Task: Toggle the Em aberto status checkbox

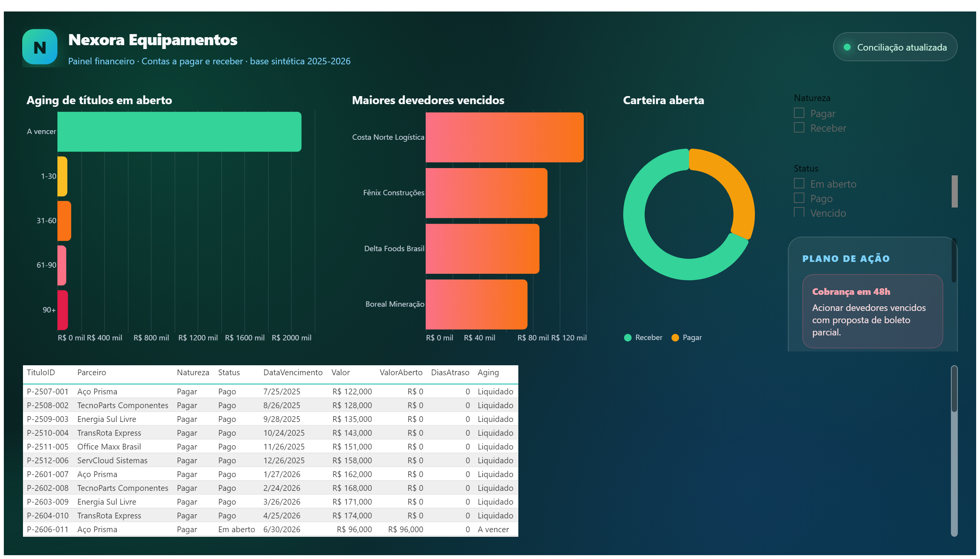Action: (x=799, y=184)
